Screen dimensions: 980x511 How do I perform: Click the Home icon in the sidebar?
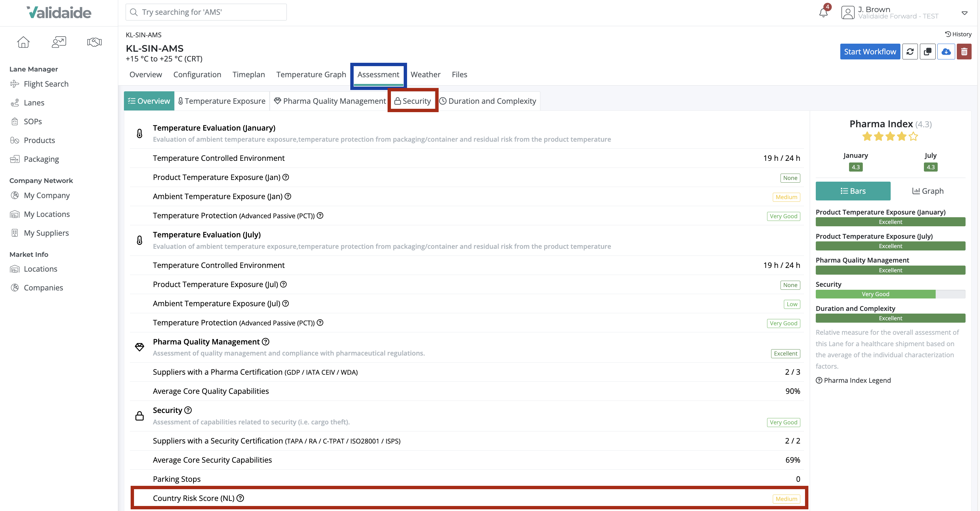pyautogui.click(x=23, y=42)
